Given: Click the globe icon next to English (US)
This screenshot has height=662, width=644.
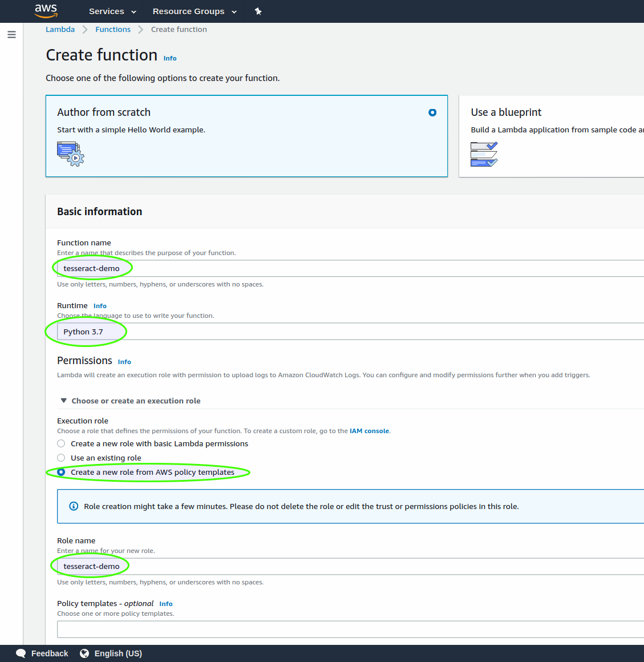Looking at the screenshot, I should (84, 653).
